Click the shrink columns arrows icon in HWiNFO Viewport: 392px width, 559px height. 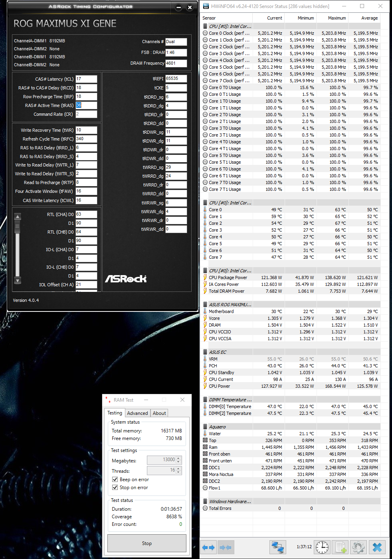click(x=226, y=547)
